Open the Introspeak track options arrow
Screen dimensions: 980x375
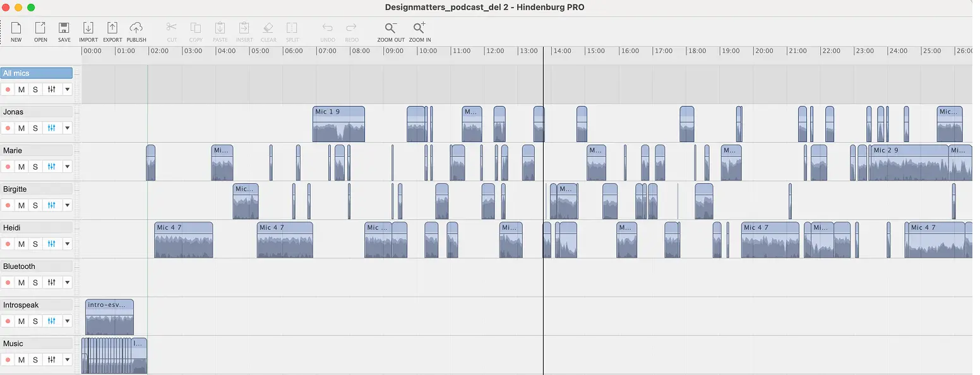point(67,321)
